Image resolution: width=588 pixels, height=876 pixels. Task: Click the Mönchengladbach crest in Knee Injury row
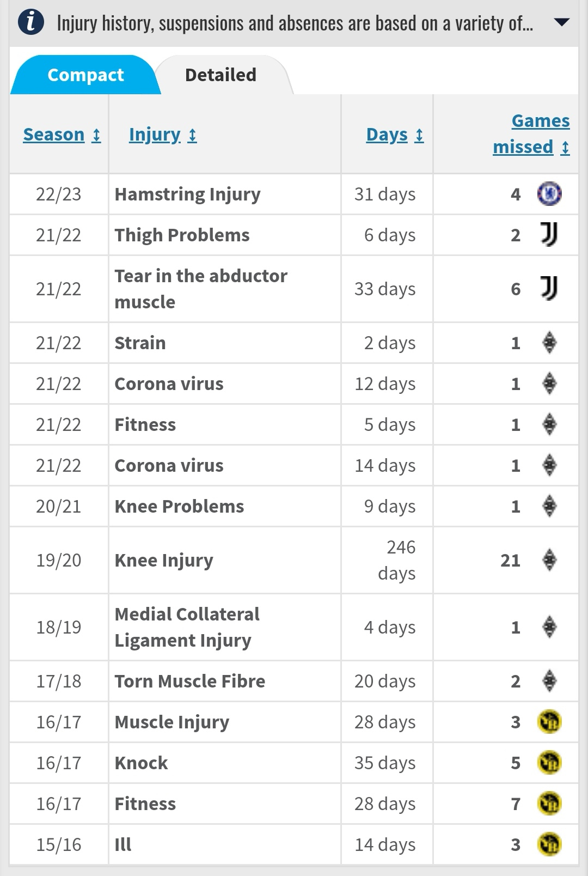click(549, 560)
